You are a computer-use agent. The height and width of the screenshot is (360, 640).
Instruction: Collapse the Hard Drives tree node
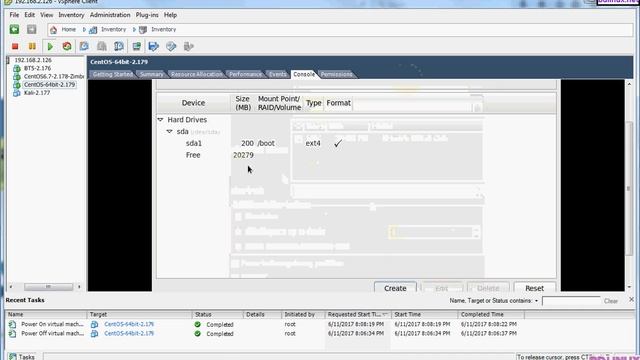click(x=160, y=120)
